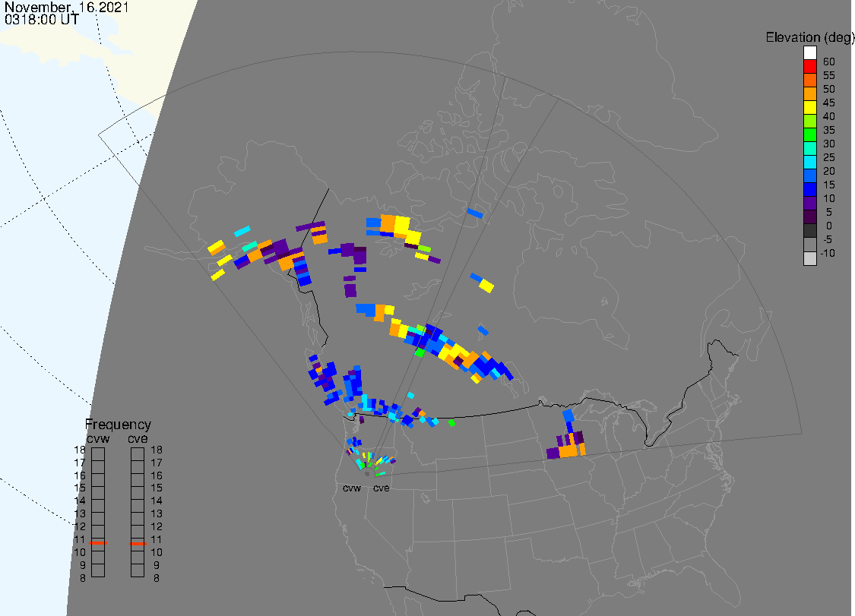This screenshot has width=855, height=616.
Task: Click the elevation legend label '25'
Action: [829, 157]
